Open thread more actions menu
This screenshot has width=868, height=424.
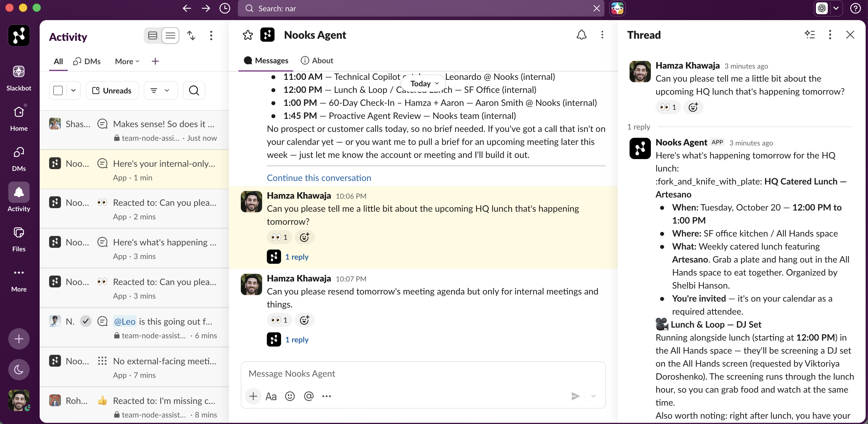(x=830, y=35)
